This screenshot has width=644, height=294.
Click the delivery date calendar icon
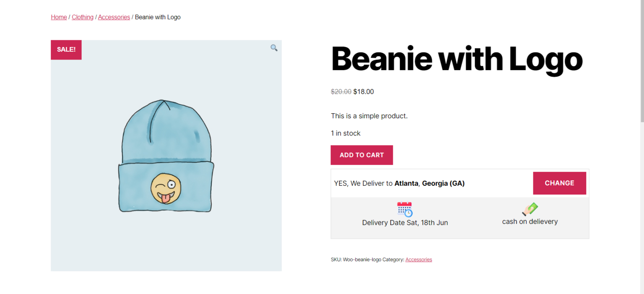point(404,209)
